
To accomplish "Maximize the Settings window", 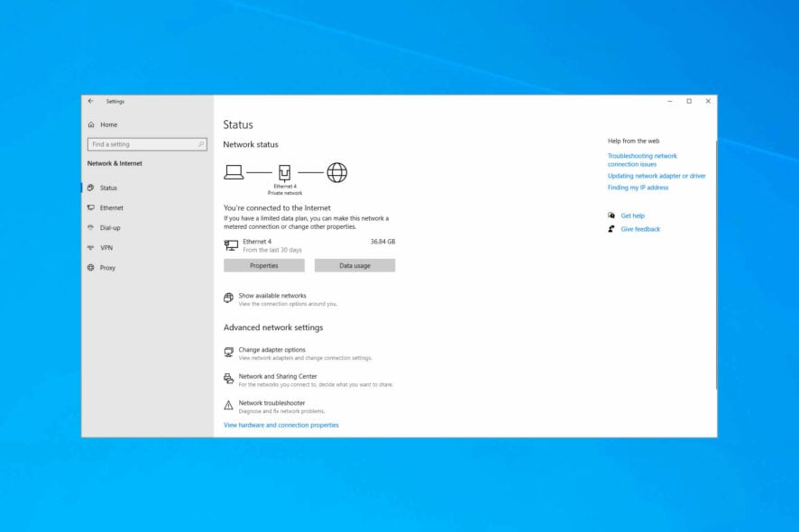I will click(689, 101).
